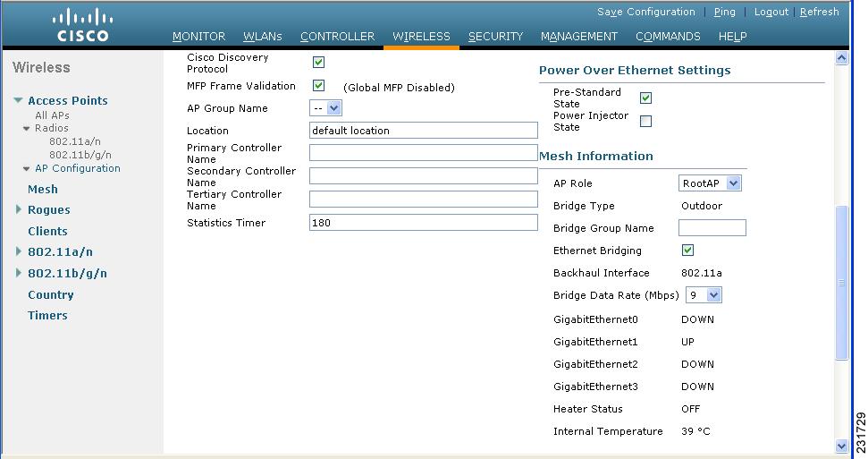Viewport: 868px width, 459px height.
Task: Open the CONTROLLER menu
Action: (x=337, y=37)
